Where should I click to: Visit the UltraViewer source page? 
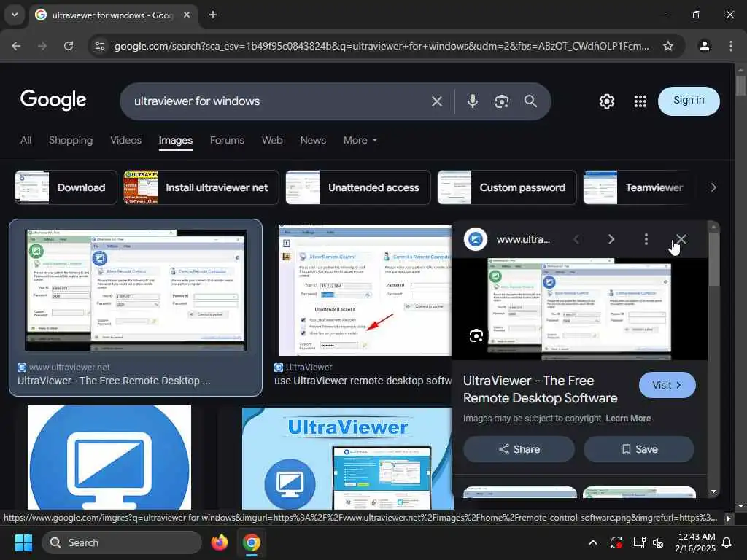(x=667, y=385)
